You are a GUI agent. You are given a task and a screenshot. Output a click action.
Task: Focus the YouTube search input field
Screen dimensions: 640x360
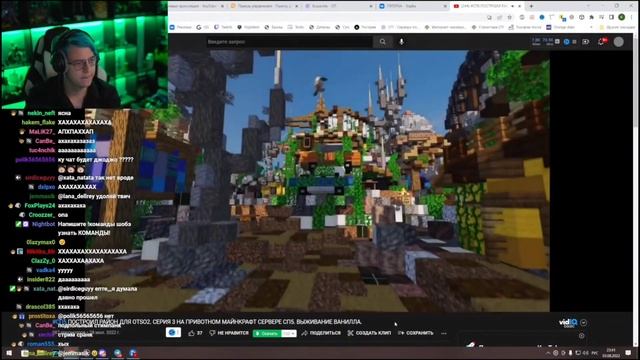pos(289,42)
